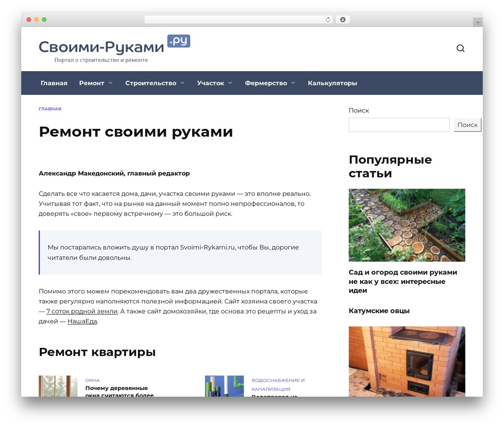Click the garden wood-slice path thumbnail
This screenshot has height=427, width=504.
407,225
